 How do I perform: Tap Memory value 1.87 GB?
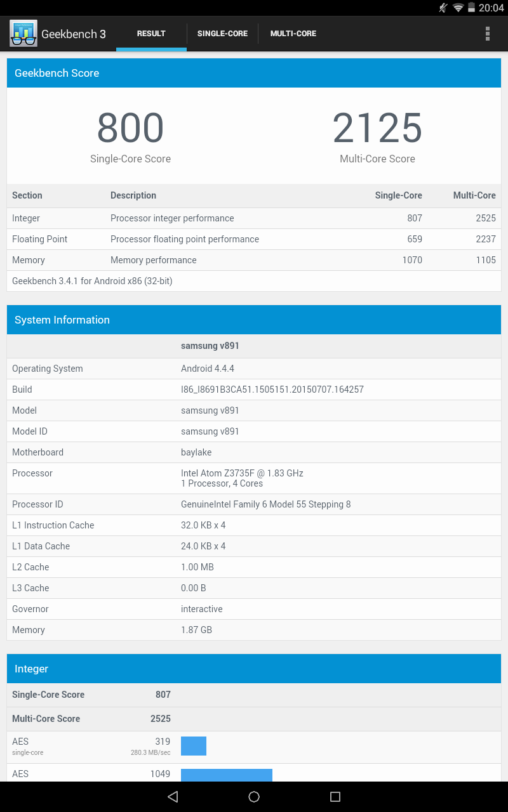click(197, 630)
